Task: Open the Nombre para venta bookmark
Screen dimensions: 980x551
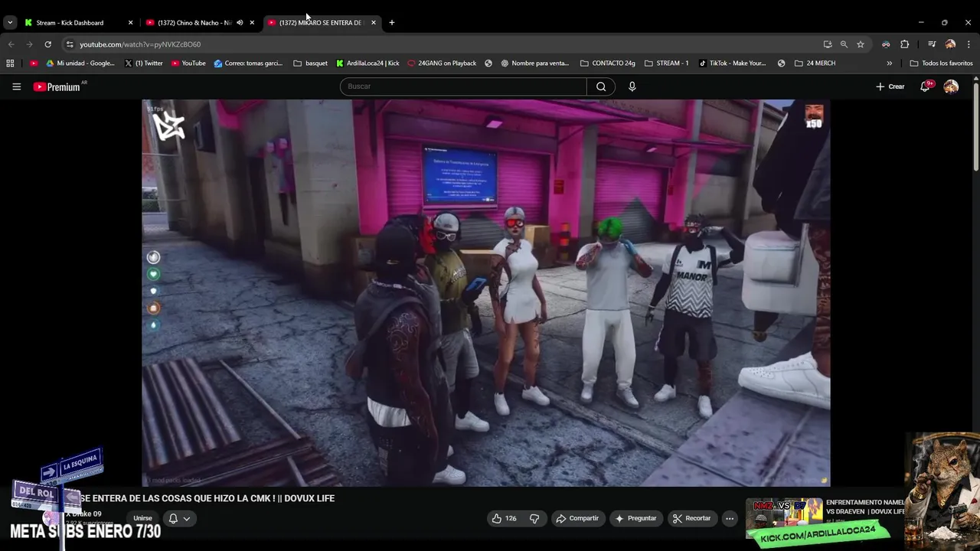Action: tap(535, 64)
